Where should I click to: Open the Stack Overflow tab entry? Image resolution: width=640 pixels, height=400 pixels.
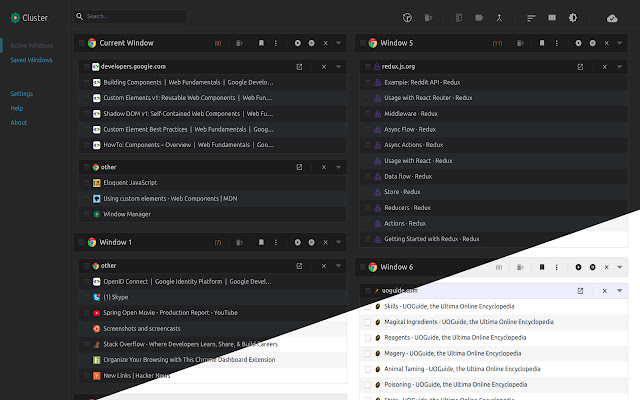(190, 344)
